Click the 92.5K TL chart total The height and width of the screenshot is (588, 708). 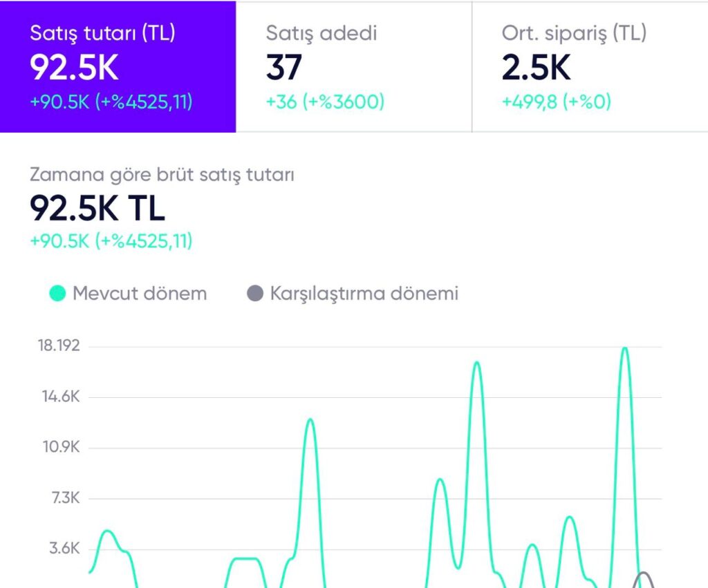pos(97,208)
